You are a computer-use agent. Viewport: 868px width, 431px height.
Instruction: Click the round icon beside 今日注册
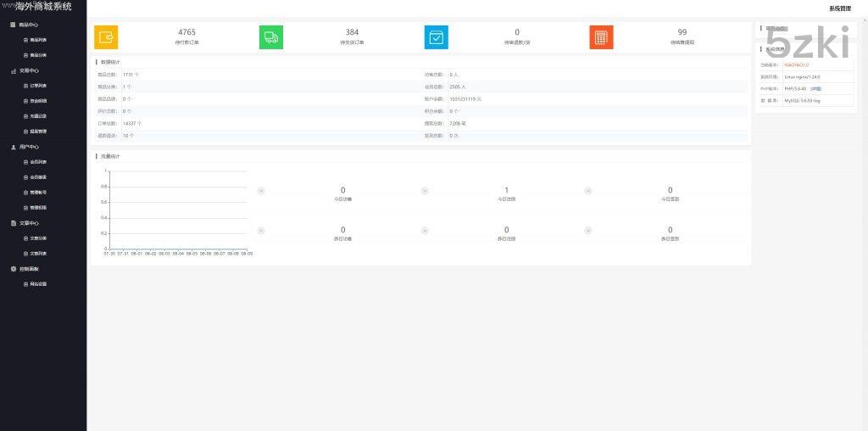point(425,190)
